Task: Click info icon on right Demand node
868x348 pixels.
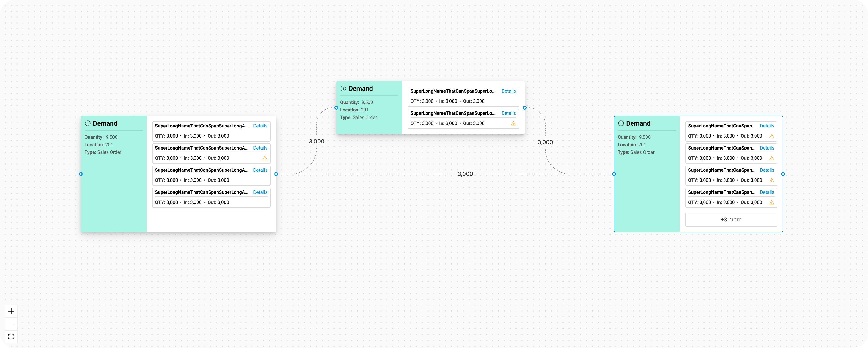Action: (x=621, y=123)
